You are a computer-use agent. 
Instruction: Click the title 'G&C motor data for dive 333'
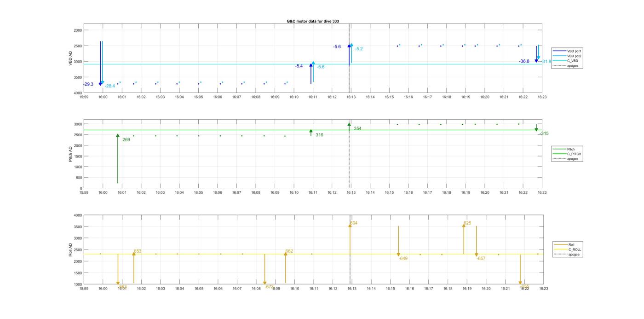click(313, 21)
